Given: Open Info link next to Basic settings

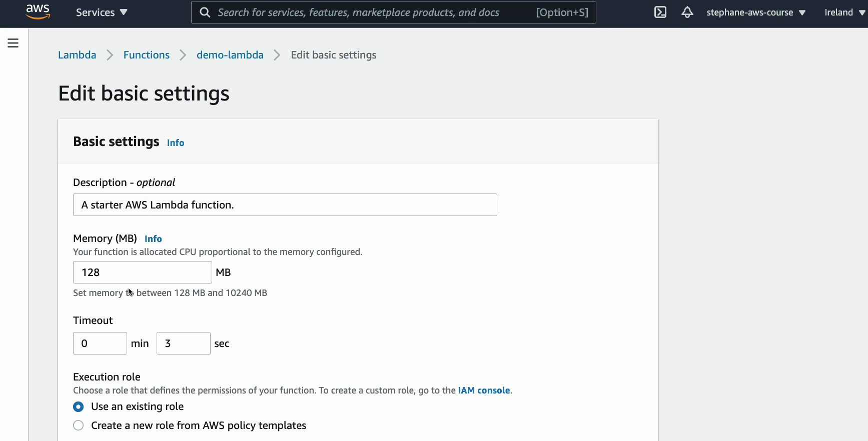Looking at the screenshot, I should tap(176, 143).
